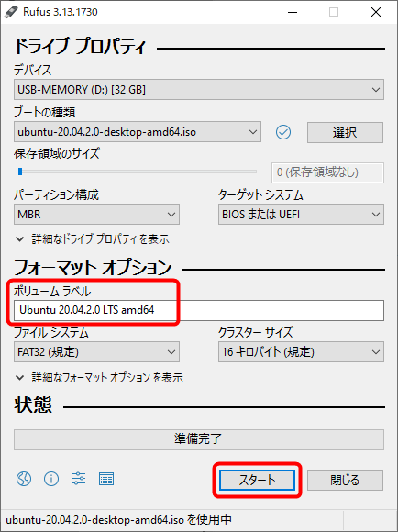Image resolution: width=398 pixels, height=532 pixels.
Task: Click the 保存領域のサイズ slider handle
Action: [20, 172]
